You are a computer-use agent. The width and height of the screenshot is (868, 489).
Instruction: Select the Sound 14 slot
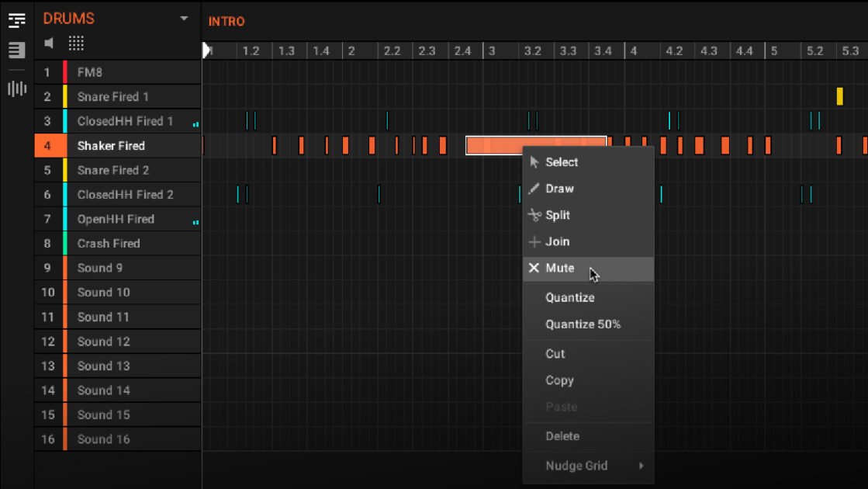click(x=117, y=390)
